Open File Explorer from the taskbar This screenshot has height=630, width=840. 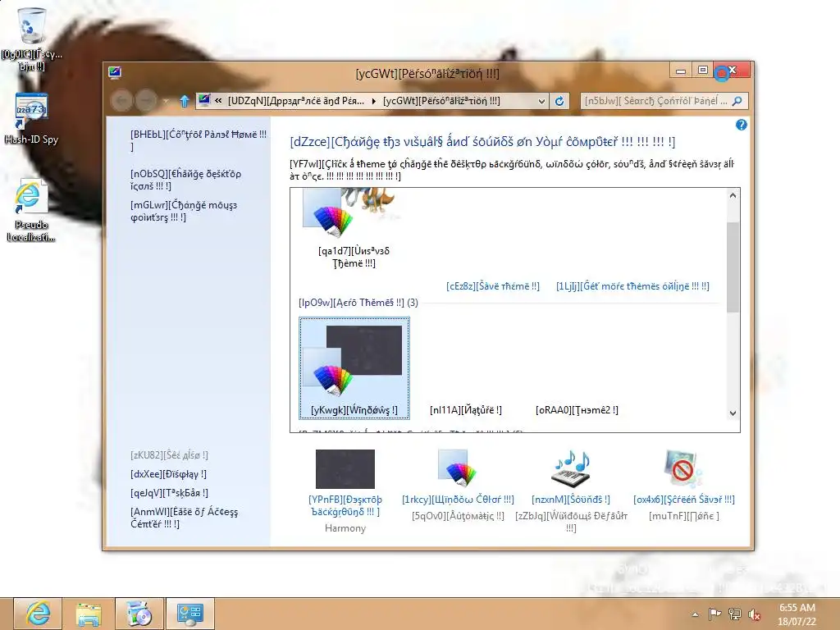[89, 614]
